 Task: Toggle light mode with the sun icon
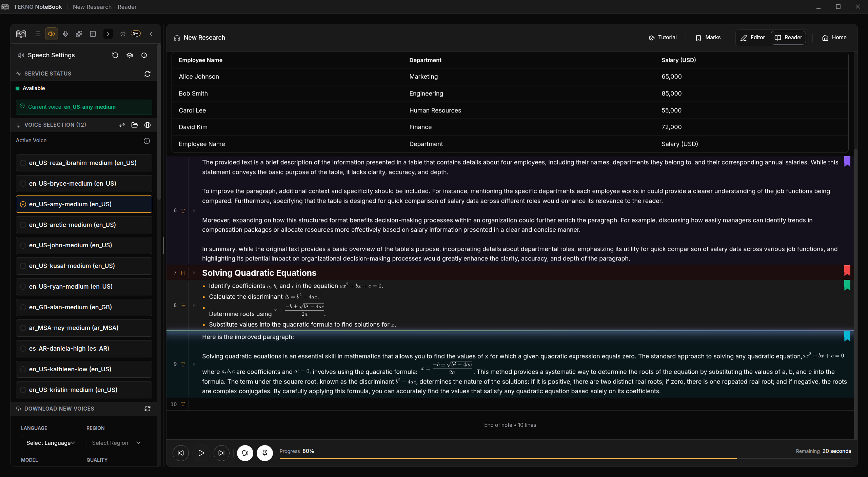tap(123, 34)
